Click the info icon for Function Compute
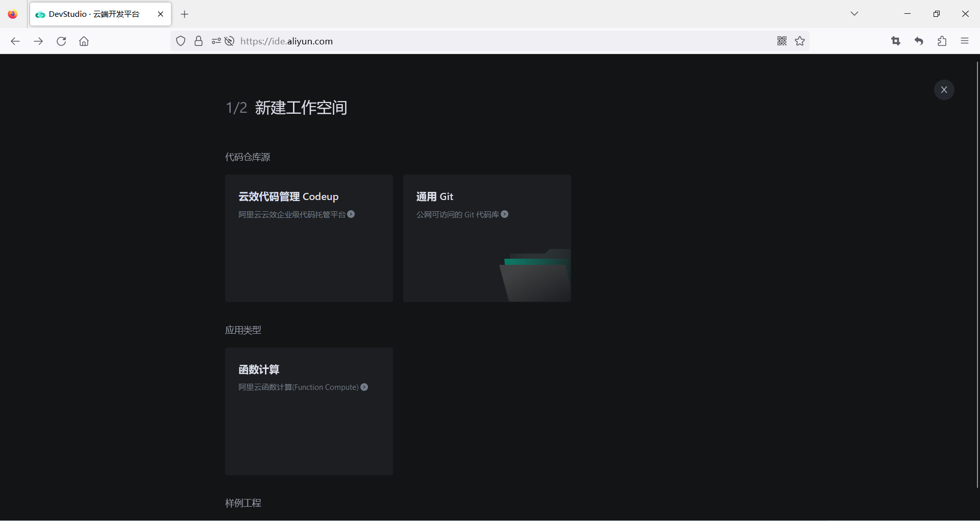Image resolution: width=980 pixels, height=521 pixels. tap(364, 387)
